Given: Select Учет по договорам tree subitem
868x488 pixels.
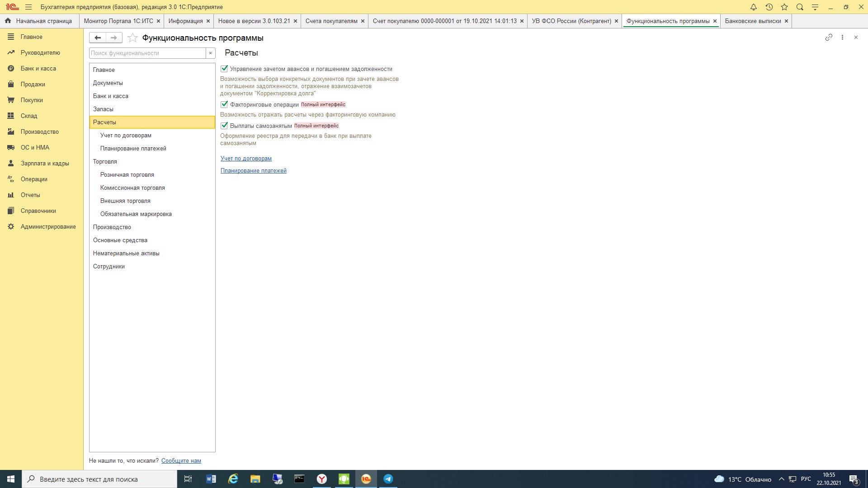Looking at the screenshot, I should point(126,135).
